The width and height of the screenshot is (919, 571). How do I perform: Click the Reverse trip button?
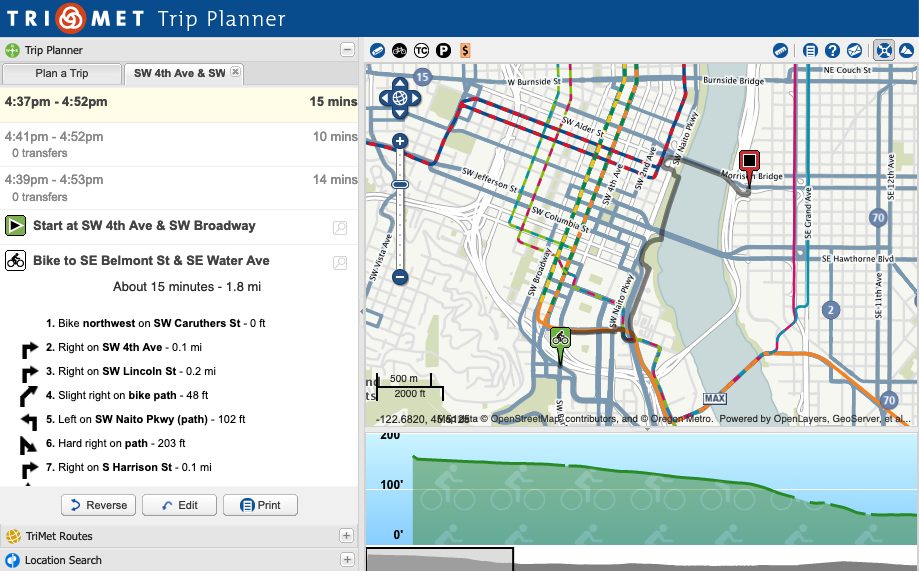(98, 505)
